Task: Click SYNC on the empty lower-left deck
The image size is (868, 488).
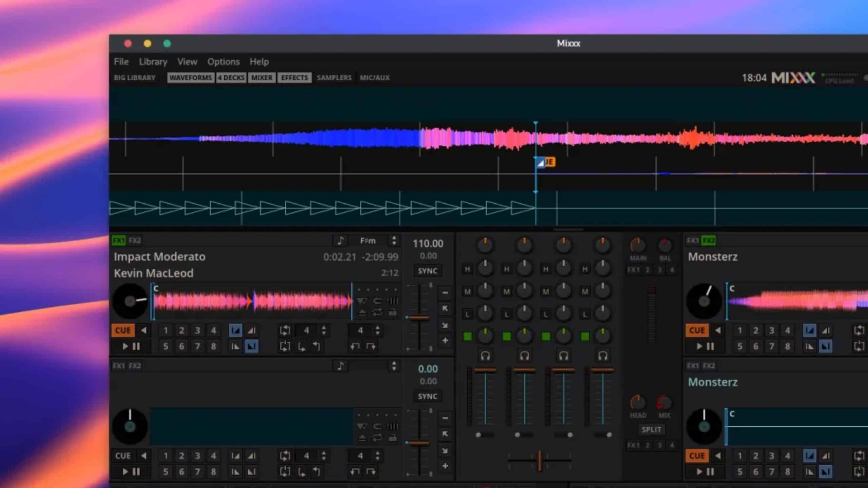Action: (428, 396)
